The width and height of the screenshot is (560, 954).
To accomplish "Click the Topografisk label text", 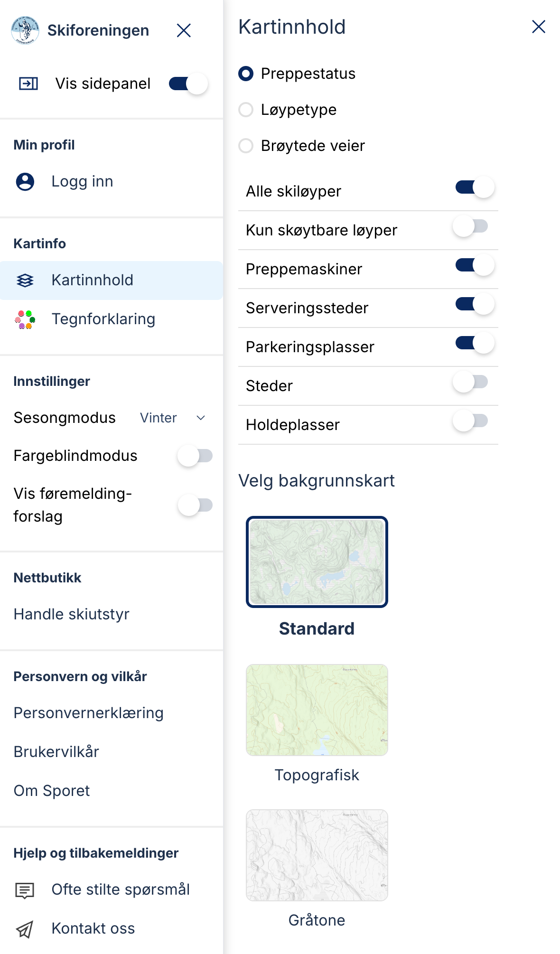I will tap(317, 775).
